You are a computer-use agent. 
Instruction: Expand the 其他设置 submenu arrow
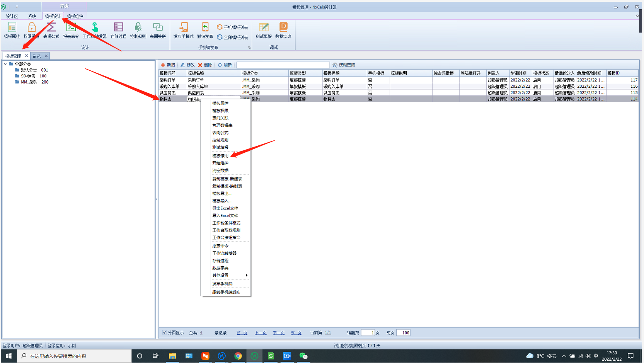click(x=247, y=275)
